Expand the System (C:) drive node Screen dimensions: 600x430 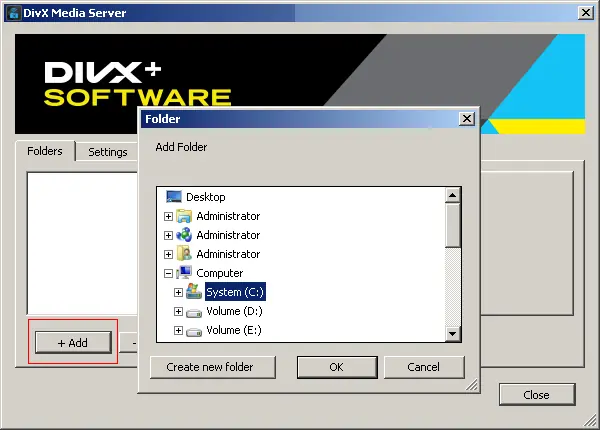click(x=178, y=292)
